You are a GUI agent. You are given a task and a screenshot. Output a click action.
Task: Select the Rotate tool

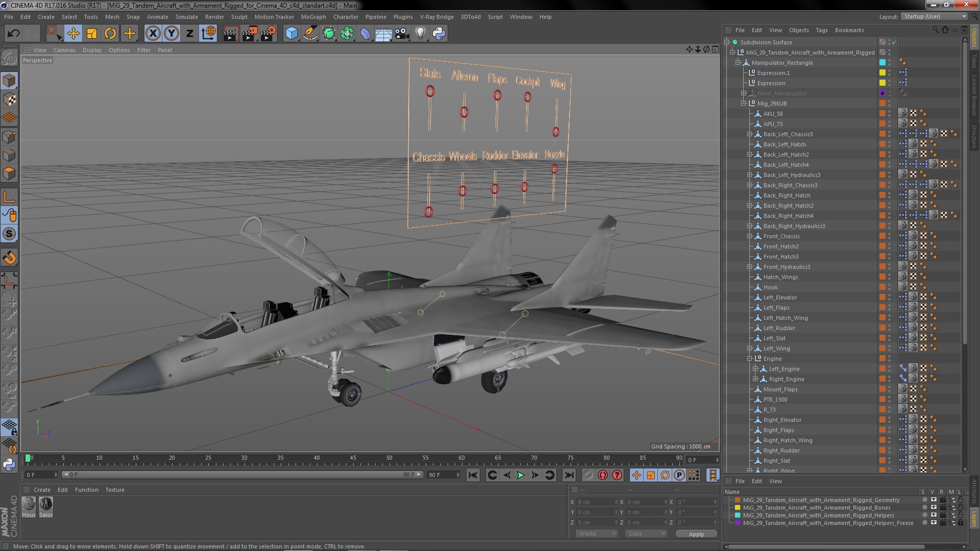110,34
